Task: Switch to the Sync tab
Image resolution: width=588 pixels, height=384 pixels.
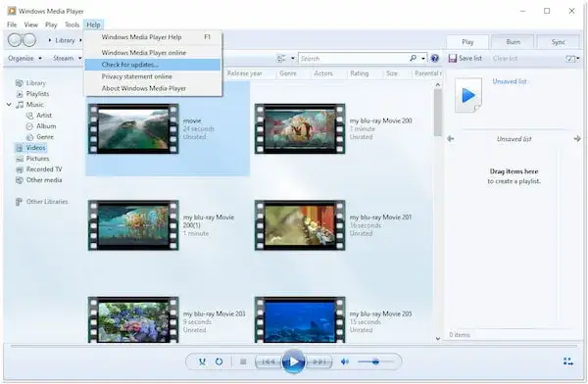Action: (559, 42)
